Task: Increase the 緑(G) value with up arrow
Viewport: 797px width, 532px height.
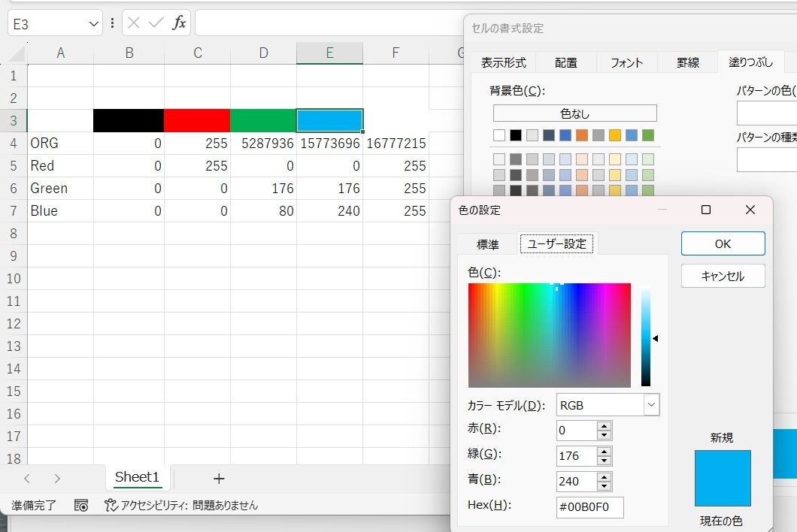Action: click(x=604, y=452)
